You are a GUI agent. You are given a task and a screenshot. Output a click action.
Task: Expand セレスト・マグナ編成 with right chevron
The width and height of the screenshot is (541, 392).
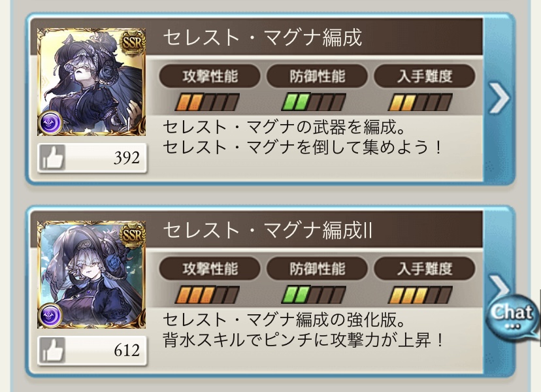tap(499, 98)
